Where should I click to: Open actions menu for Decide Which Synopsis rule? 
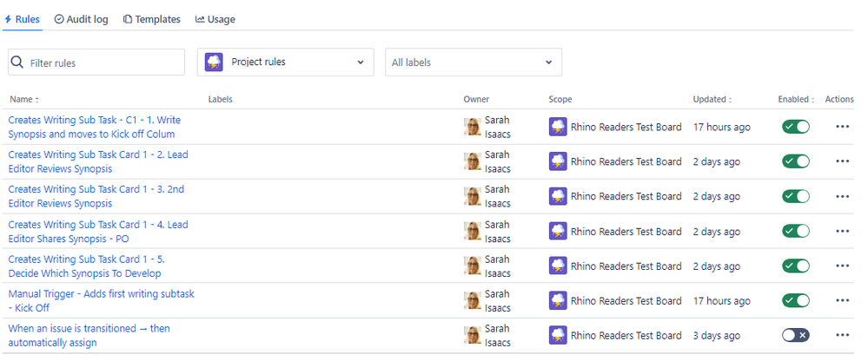[x=841, y=266]
